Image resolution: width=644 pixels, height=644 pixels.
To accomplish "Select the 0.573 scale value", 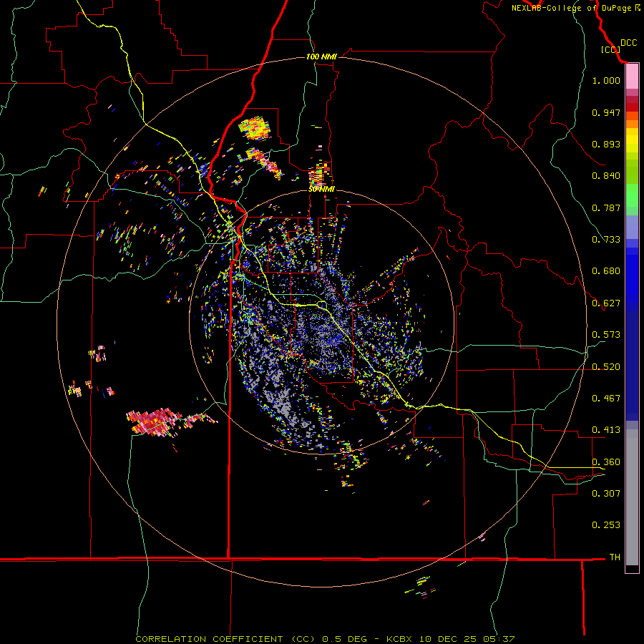I will click(x=606, y=335).
